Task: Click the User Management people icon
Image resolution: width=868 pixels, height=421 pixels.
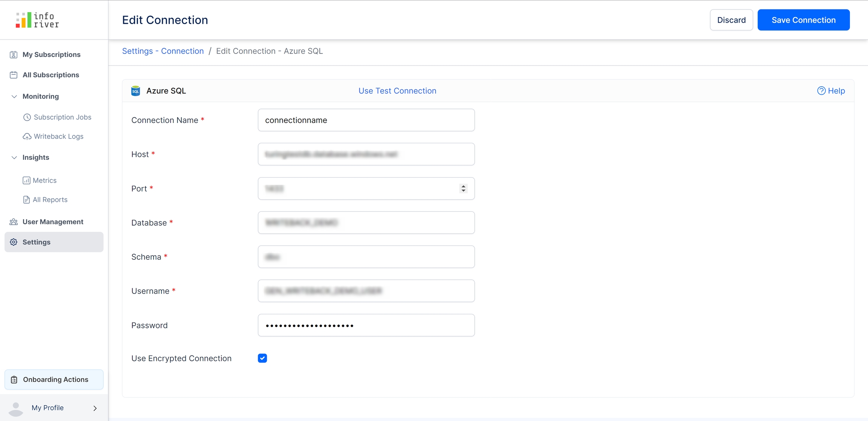Action: click(x=14, y=222)
